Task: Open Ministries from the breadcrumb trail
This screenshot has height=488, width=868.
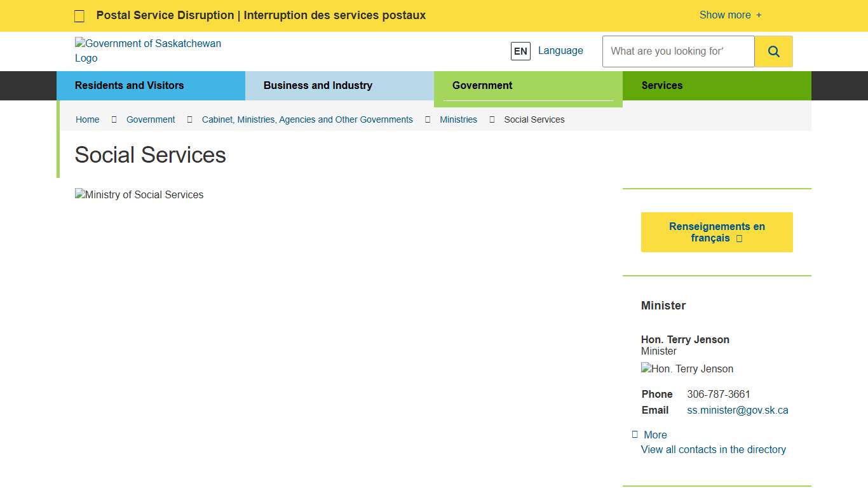Action: click(458, 119)
